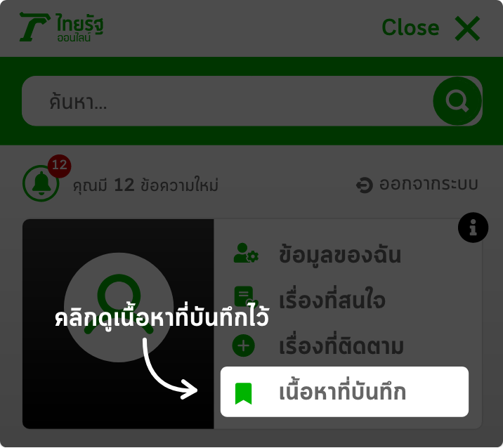This screenshot has width=503, height=448.
Task: Click the logout arrow icon
Action: (x=365, y=185)
